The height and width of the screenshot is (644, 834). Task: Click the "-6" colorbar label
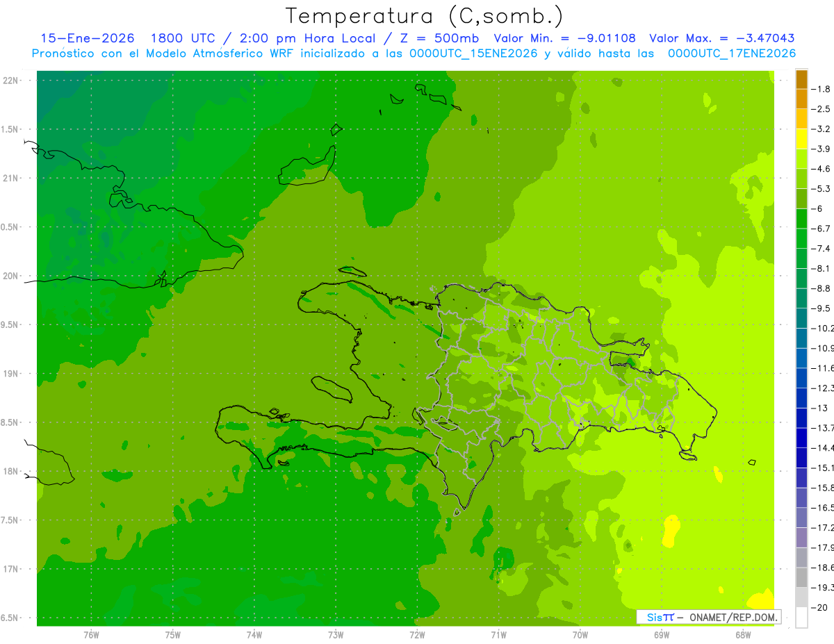pyautogui.click(x=817, y=209)
